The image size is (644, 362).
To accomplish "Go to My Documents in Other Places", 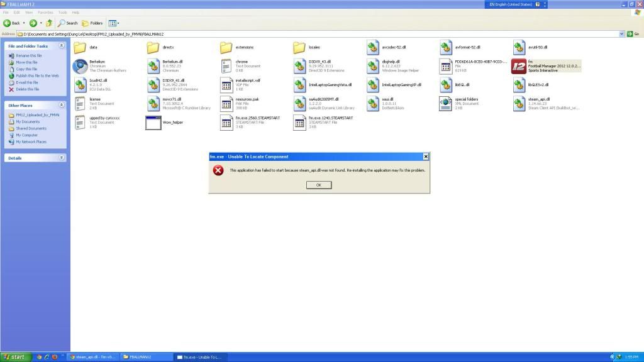I will click(28, 122).
